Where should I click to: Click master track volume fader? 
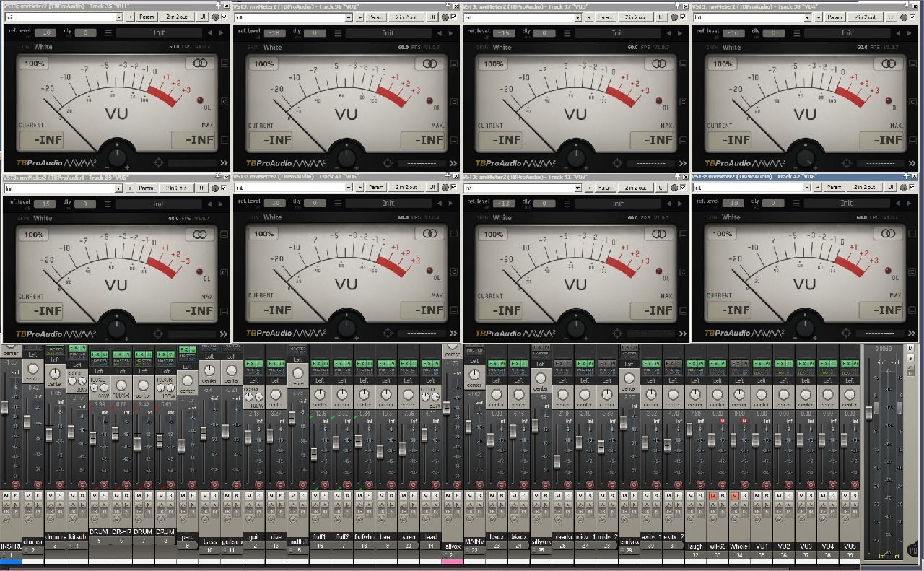[x=868, y=412]
